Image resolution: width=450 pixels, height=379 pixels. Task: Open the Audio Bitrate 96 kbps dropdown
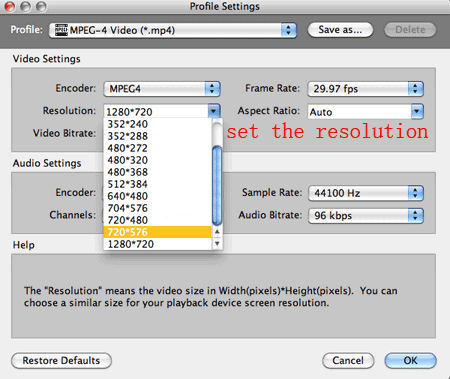[x=366, y=215]
